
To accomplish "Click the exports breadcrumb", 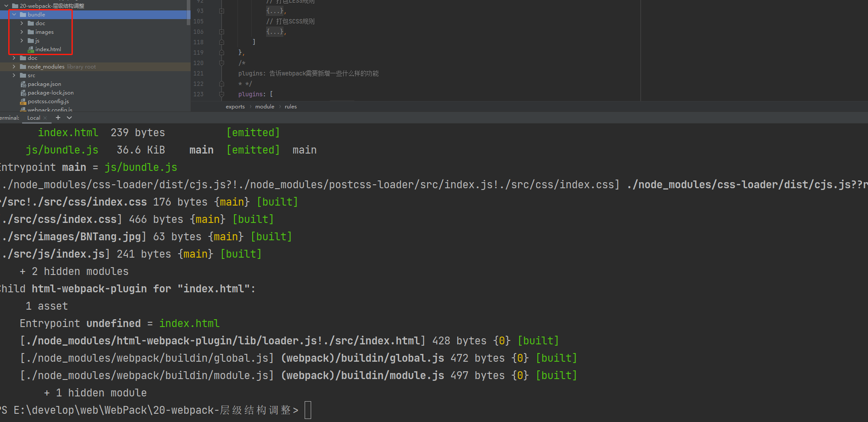I will [x=235, y=106].
